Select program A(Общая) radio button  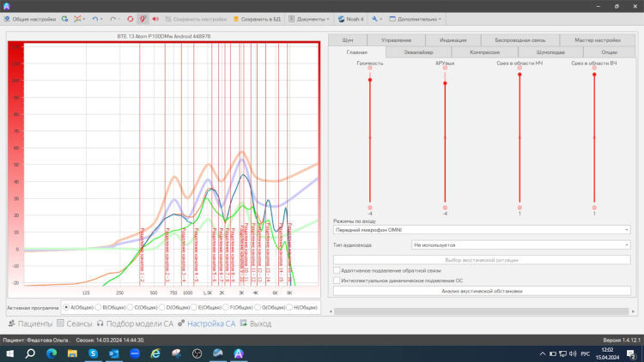tap(66, 307)
